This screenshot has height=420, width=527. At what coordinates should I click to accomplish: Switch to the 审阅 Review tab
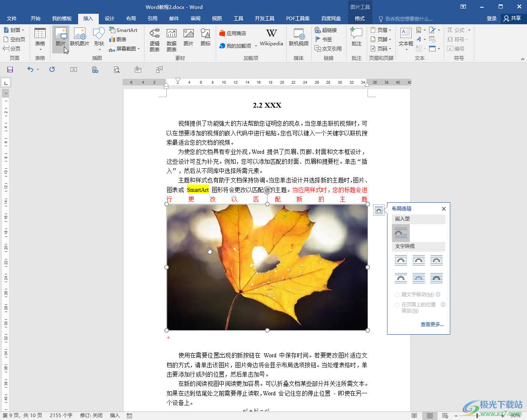point(195,19)
